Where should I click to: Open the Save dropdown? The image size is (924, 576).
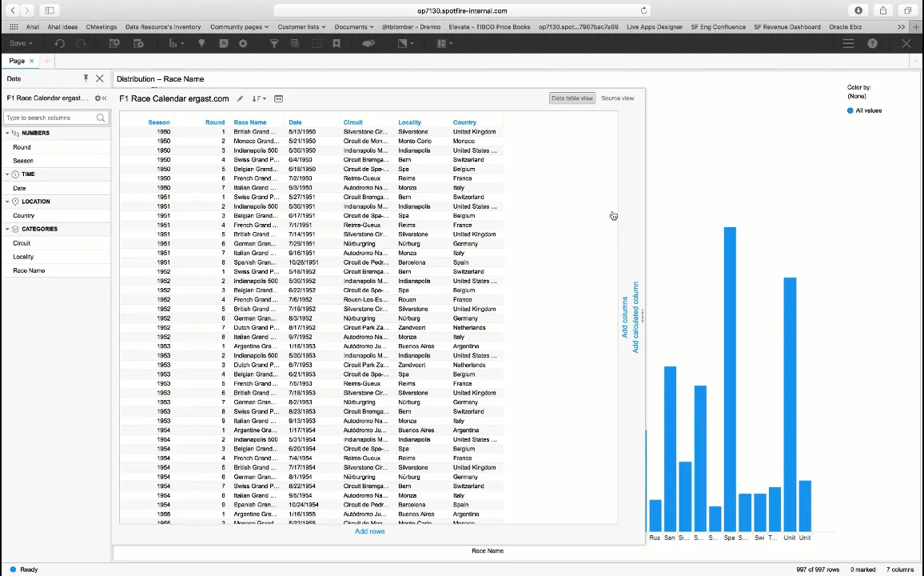point(22,44)
